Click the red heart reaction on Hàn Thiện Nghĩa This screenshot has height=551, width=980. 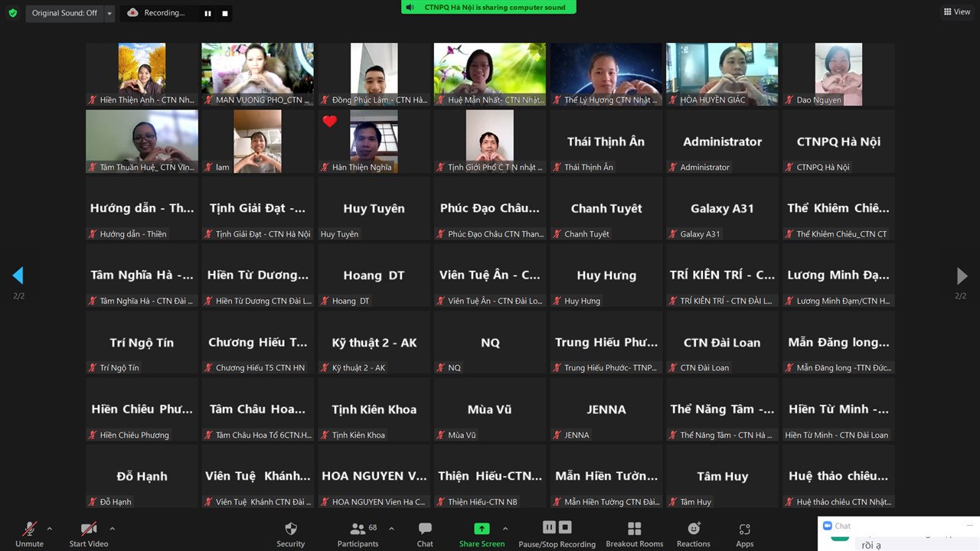pyautogui.click(x=330, y=121)
